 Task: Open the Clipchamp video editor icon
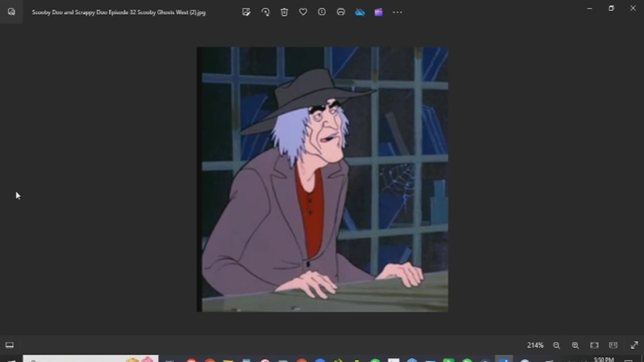click(x=378, y=12)
